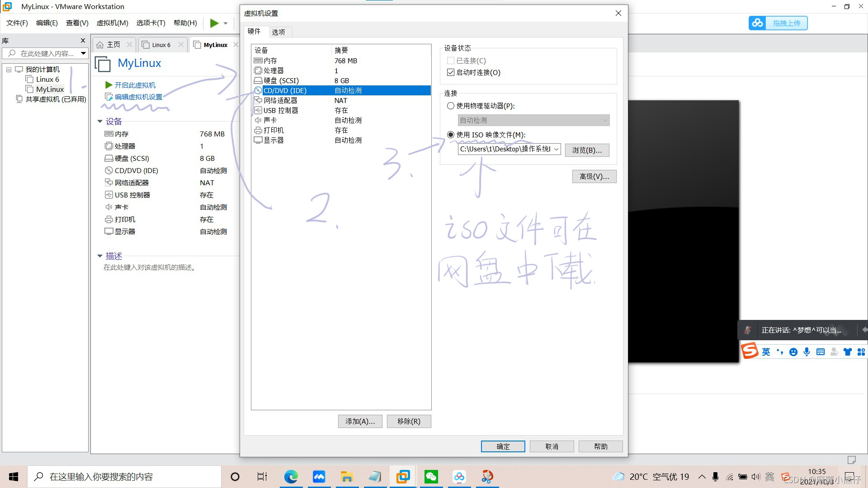The image size is (868, 488).
Task: Select the network adapter device icon in settings list
Action: (x=258, y=100)
